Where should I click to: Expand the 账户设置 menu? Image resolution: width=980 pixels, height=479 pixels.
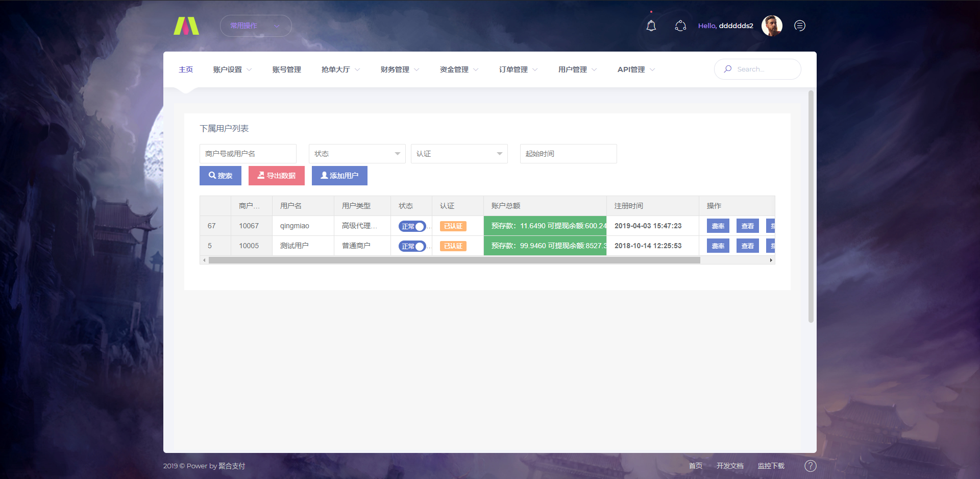[x=232, y=69]
